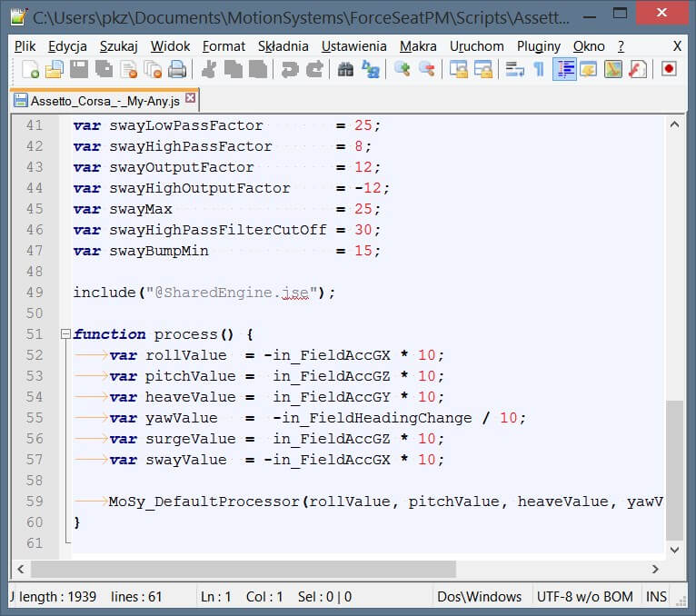
Task: Click the INS indicator in status bar
Action: tap(656, 597)
